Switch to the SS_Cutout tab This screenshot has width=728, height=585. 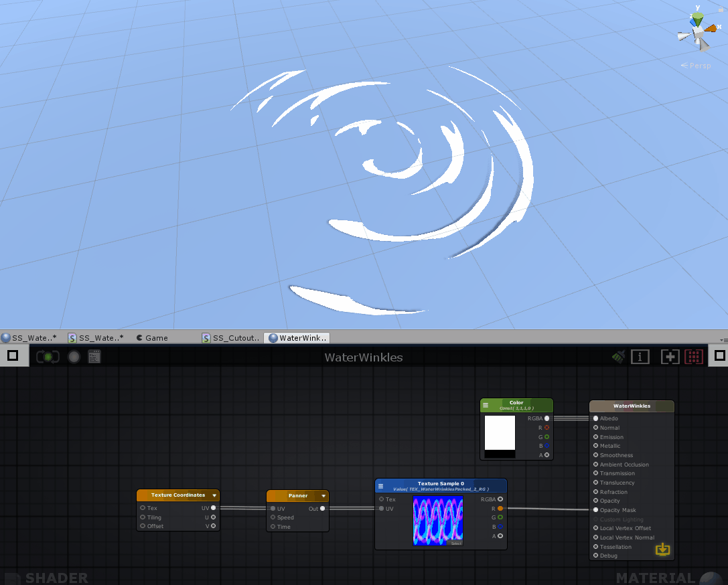[230, 338]
